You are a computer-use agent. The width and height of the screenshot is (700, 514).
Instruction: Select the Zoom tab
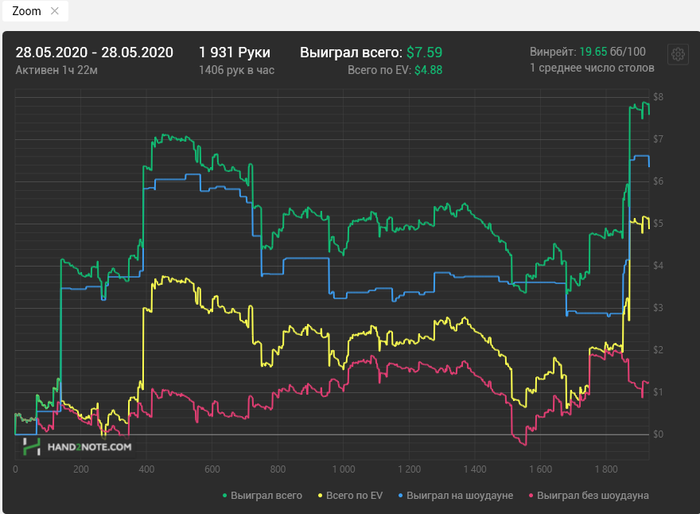click(x=26, y=11)
